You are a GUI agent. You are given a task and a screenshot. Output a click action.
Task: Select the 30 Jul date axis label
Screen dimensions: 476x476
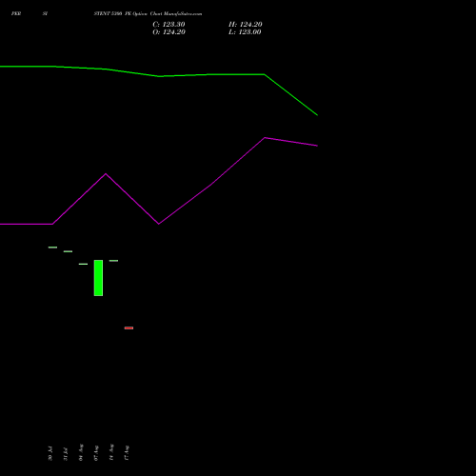click(x=50, y=453)
